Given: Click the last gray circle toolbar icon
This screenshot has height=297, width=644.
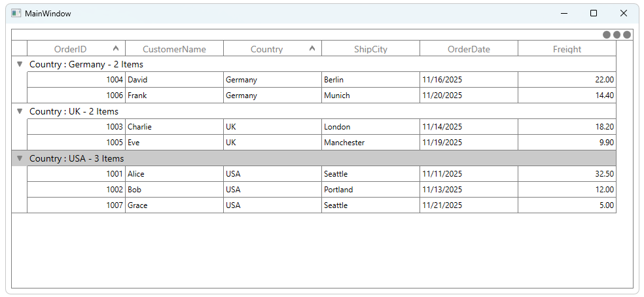Looking at the screenshot, I should tap(627, 35).
